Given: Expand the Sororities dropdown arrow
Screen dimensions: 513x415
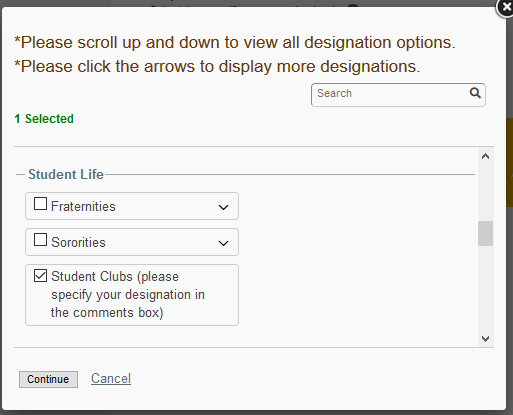Looking at the screenshot, I should pos(223,243).
